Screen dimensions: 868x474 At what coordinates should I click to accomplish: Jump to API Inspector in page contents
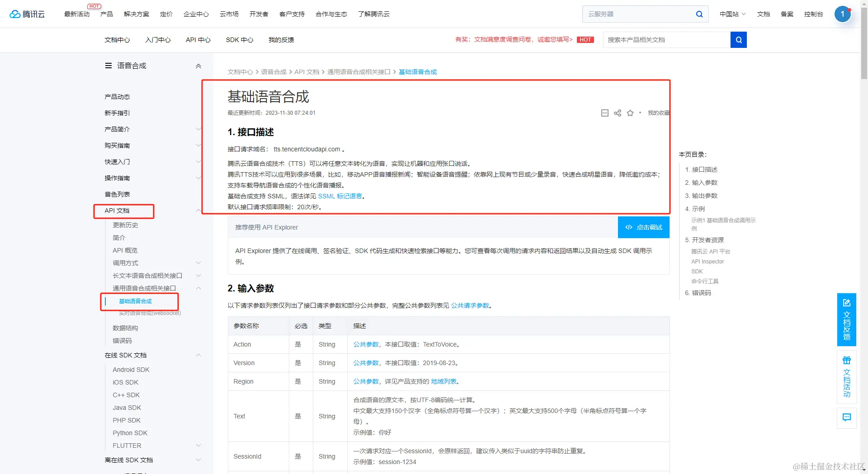click(708, 262)
